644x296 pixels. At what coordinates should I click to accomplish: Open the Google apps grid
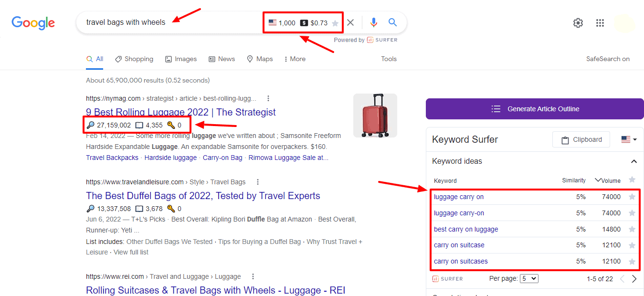click(600, 23)
